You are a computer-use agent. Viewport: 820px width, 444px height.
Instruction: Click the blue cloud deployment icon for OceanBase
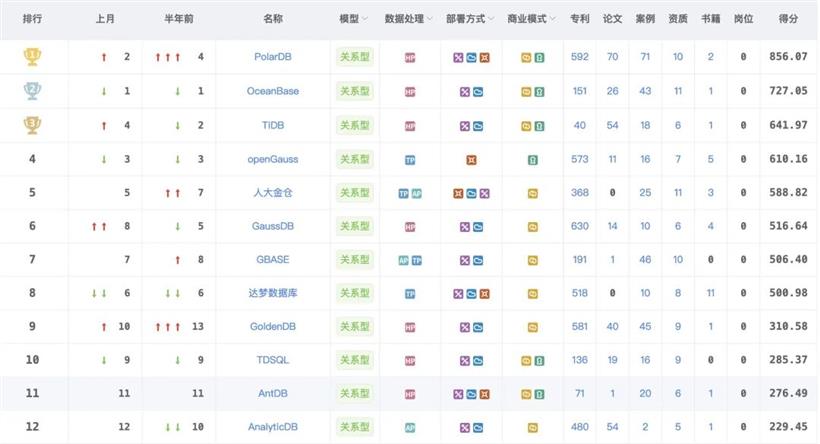(478, 92)
